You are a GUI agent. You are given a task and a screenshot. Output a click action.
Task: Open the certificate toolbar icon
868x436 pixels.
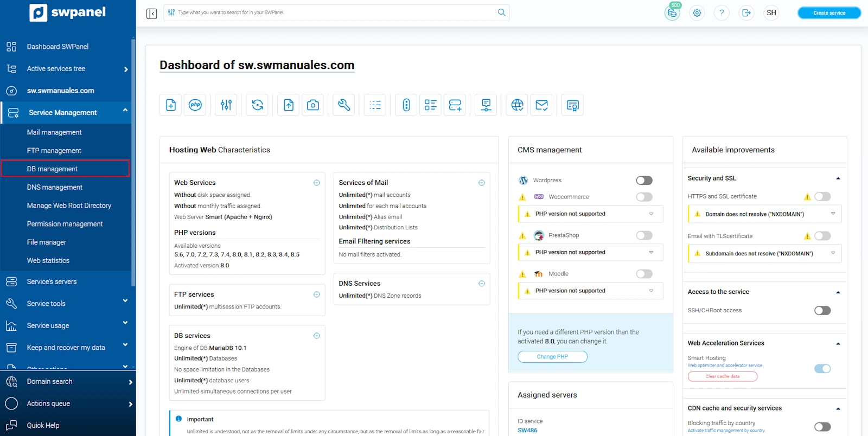click(572, 105)
